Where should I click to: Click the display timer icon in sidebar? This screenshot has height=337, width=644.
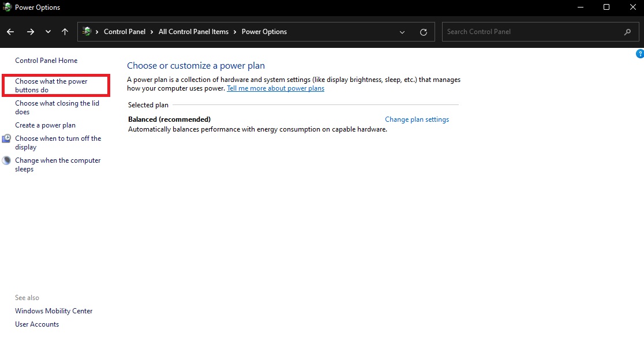point(6,138)
